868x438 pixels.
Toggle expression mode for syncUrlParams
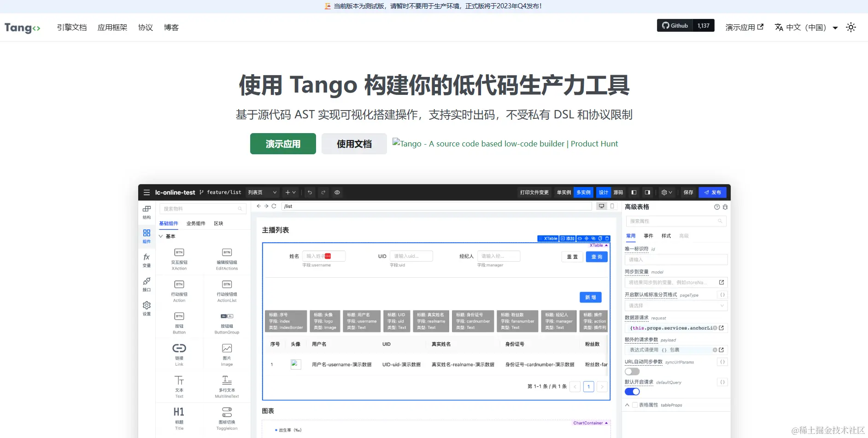722,362
